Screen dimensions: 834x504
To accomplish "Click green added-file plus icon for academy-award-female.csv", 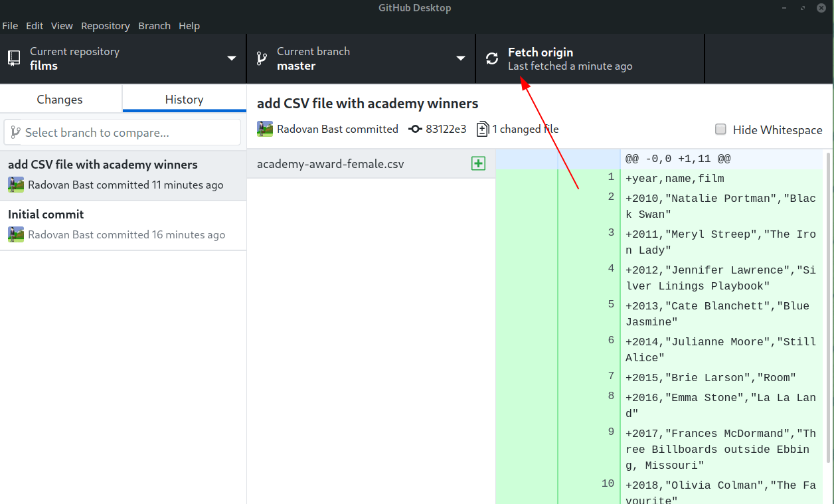I will click(x=478, y=163).
